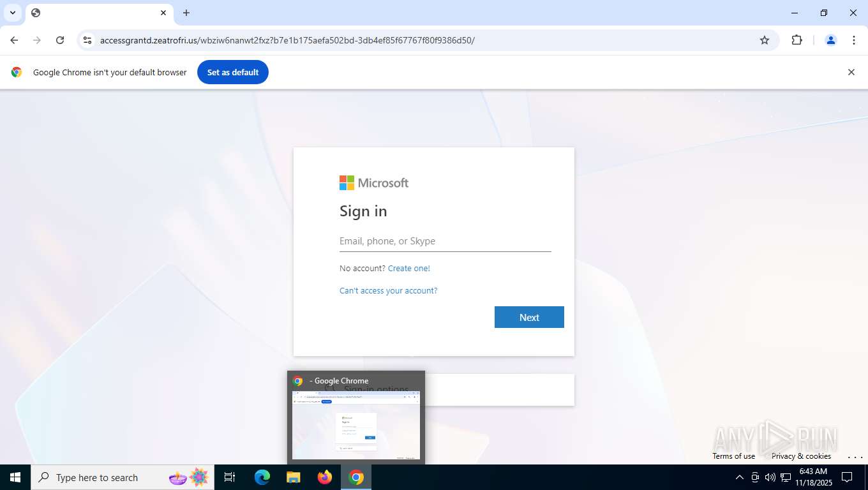Image resolution: width=868 pixels, height=490 pixels.
Task: Open Can't access your account? link
Action: tap(388, 291)
